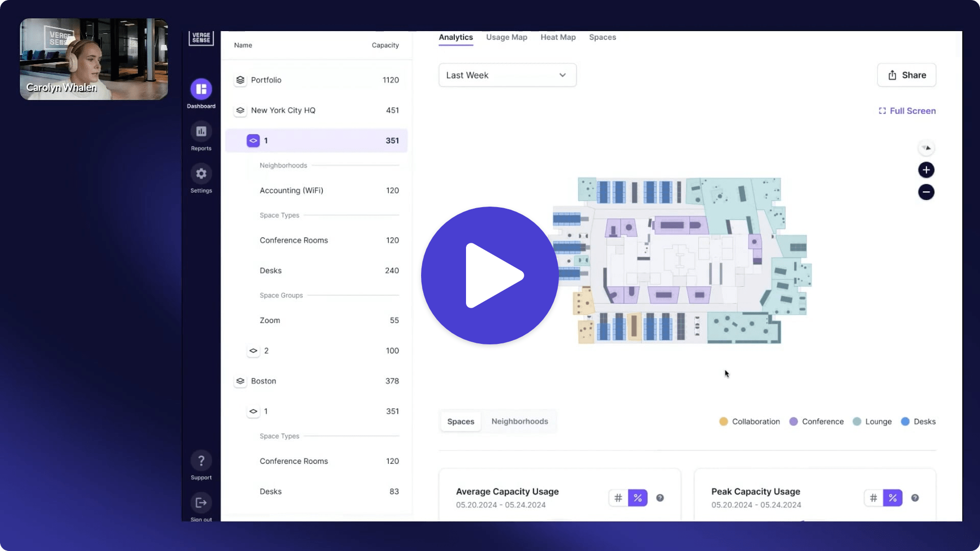Click the Peak Capacity Usage title
The width and height of the screenshot is (980, 551).
(755, 491)
